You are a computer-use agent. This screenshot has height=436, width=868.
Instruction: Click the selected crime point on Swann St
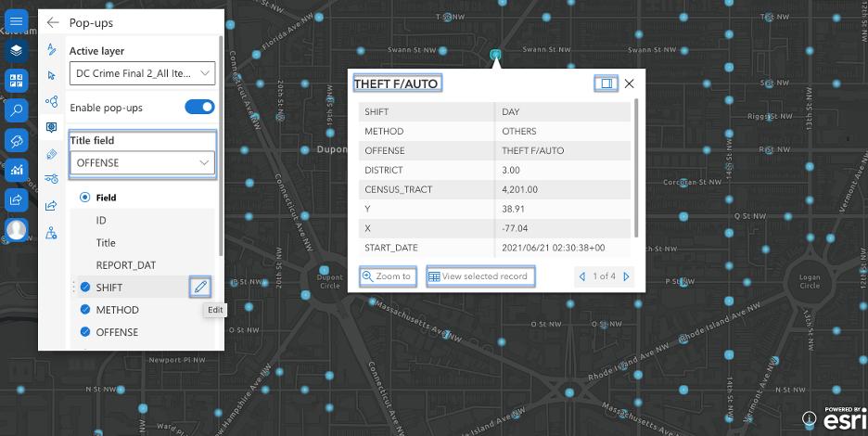click(495, 55)
